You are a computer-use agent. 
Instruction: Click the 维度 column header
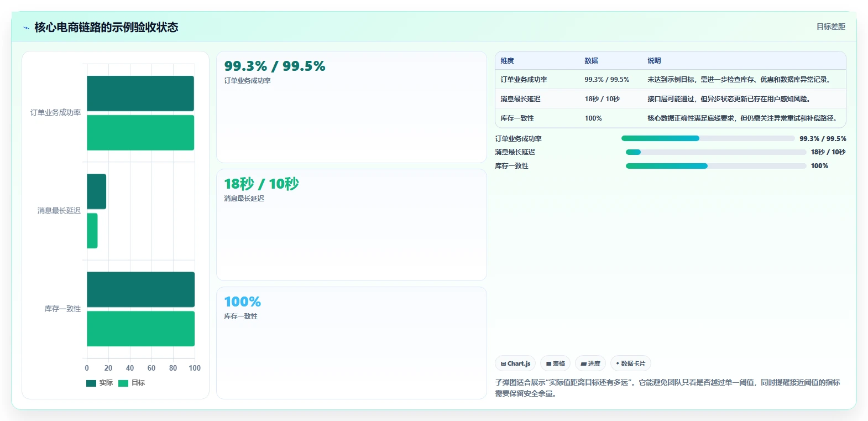click(x=508, y=61)
